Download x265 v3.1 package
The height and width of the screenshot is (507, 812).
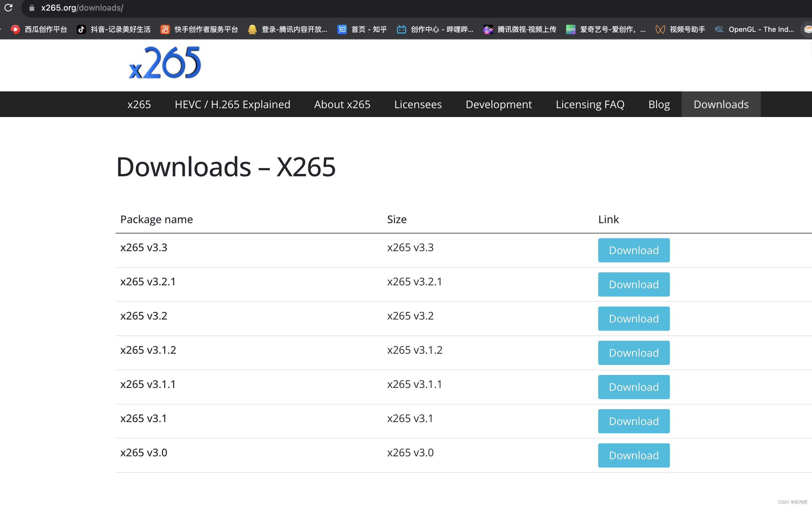tap(634, 421)
